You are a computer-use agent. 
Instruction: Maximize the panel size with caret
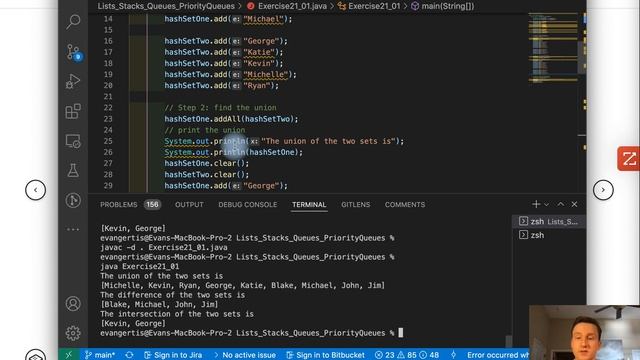point(561,204)
